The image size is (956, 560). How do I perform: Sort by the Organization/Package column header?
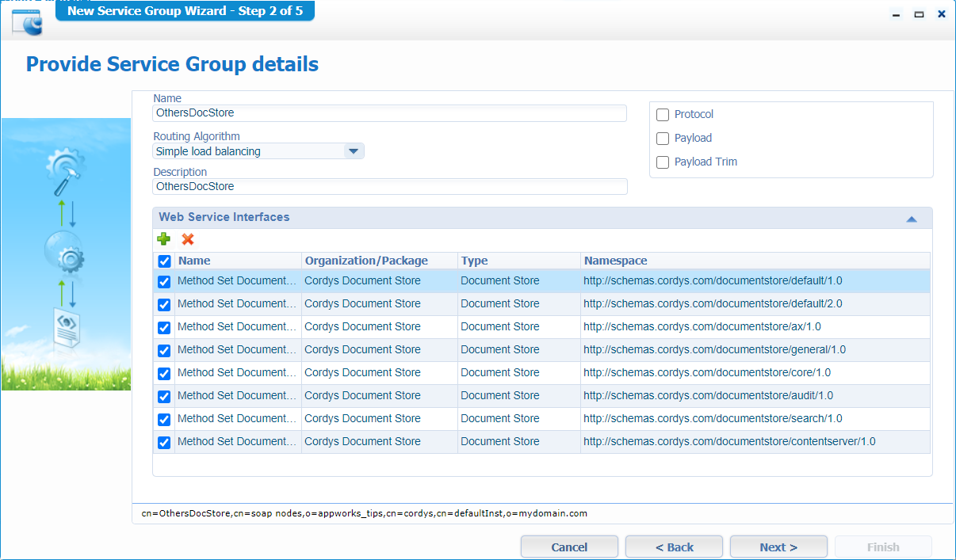366,261
